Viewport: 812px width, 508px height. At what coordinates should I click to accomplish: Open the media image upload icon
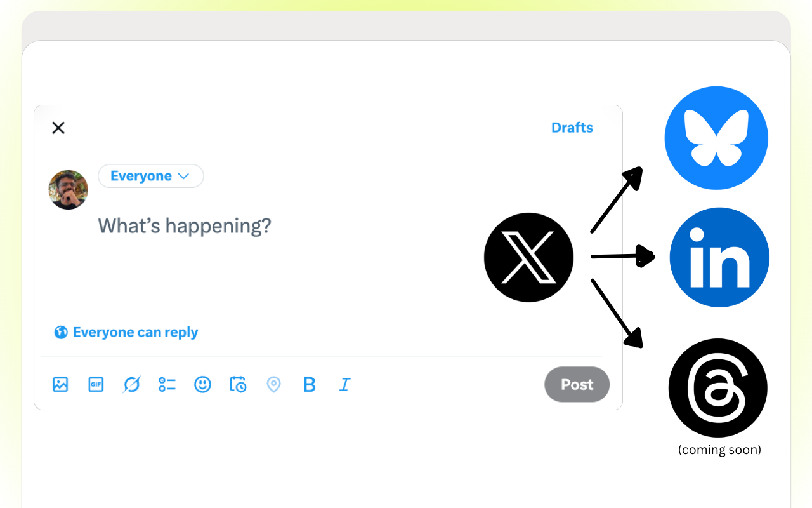(x=60, y=384)
